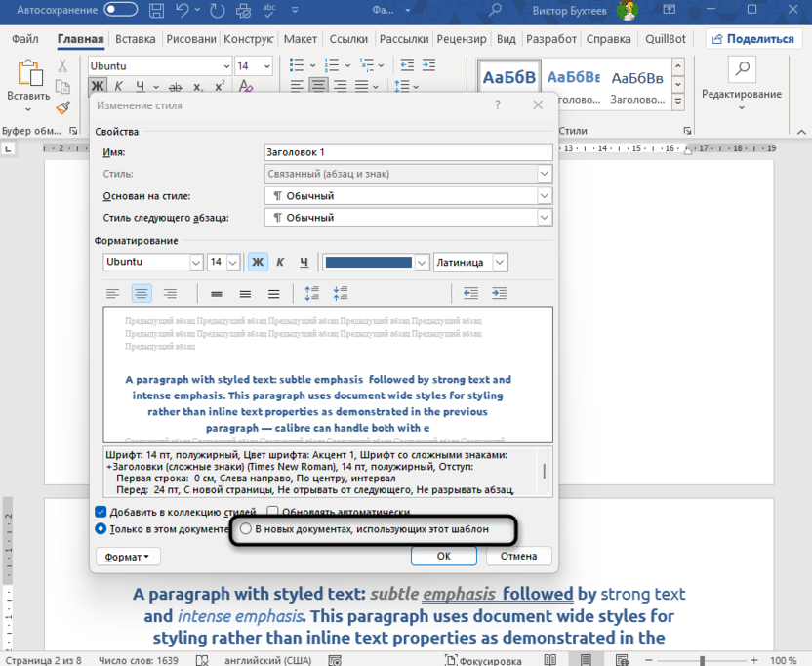This screenshot has height=666, width=812.
Task: Increase indent in the style dialog
Action: point(500,293)
